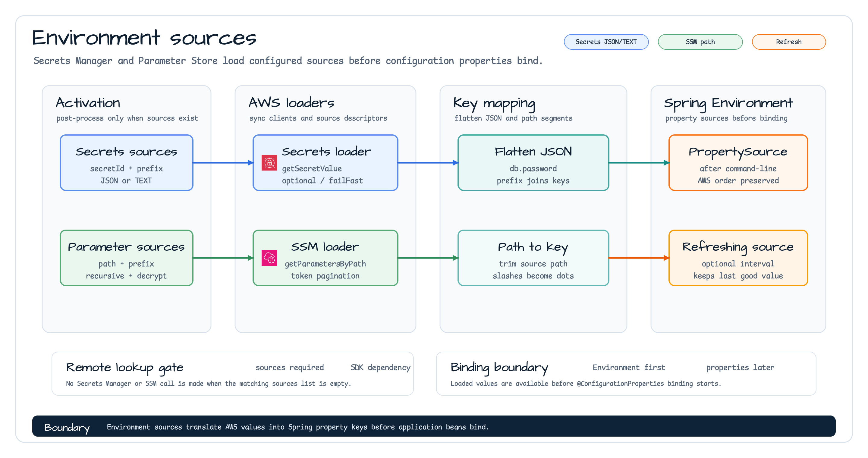Click 'Loaded values are available' sentence
The height and width of the screenshot is (458, 868).
(586, 384)
